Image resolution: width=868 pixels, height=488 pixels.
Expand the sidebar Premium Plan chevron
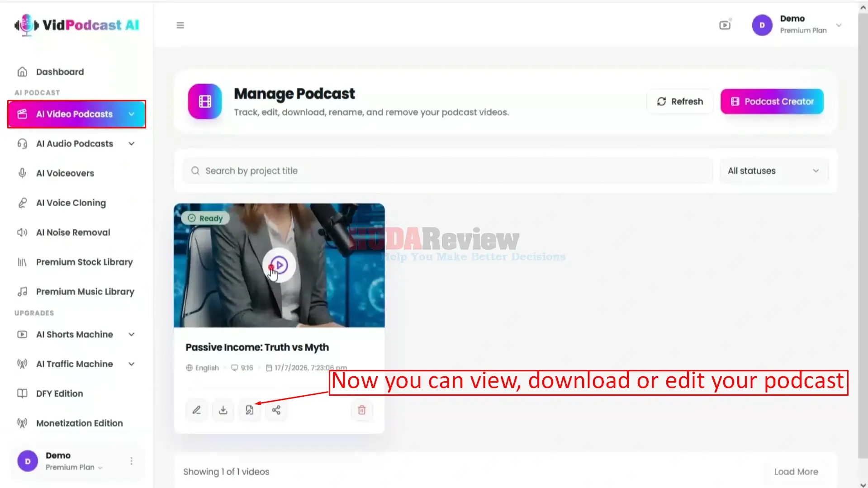[x=100, y=468]
